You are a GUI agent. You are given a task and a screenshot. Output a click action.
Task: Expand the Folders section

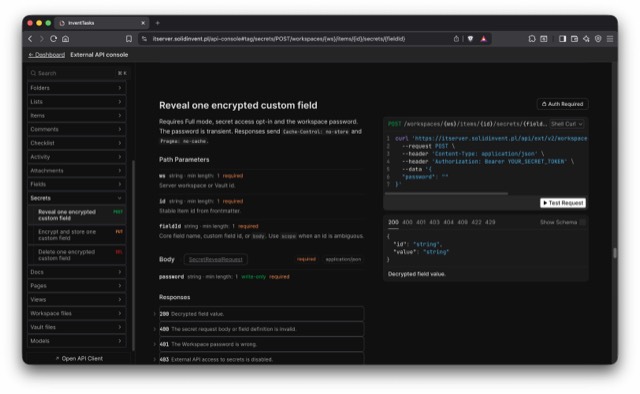(76, 88)
